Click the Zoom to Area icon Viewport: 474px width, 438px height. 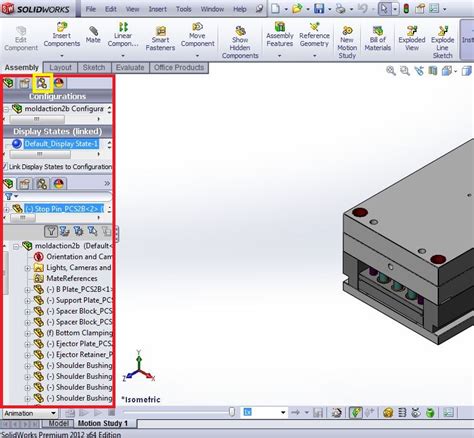[x=405, y=71]
